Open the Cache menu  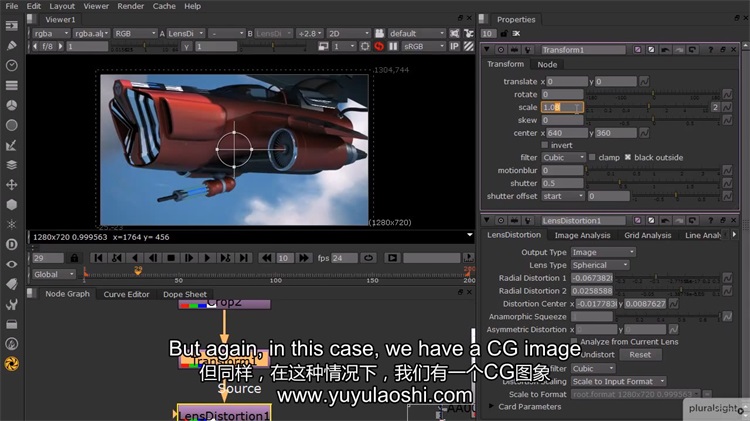coord(164,6)
